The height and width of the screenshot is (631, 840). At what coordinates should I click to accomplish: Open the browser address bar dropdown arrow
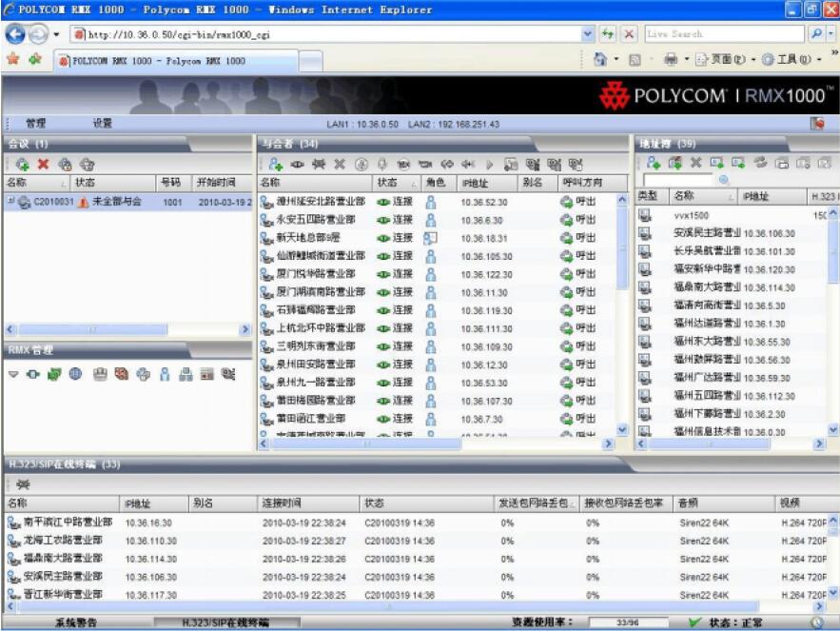coord(589,34)
